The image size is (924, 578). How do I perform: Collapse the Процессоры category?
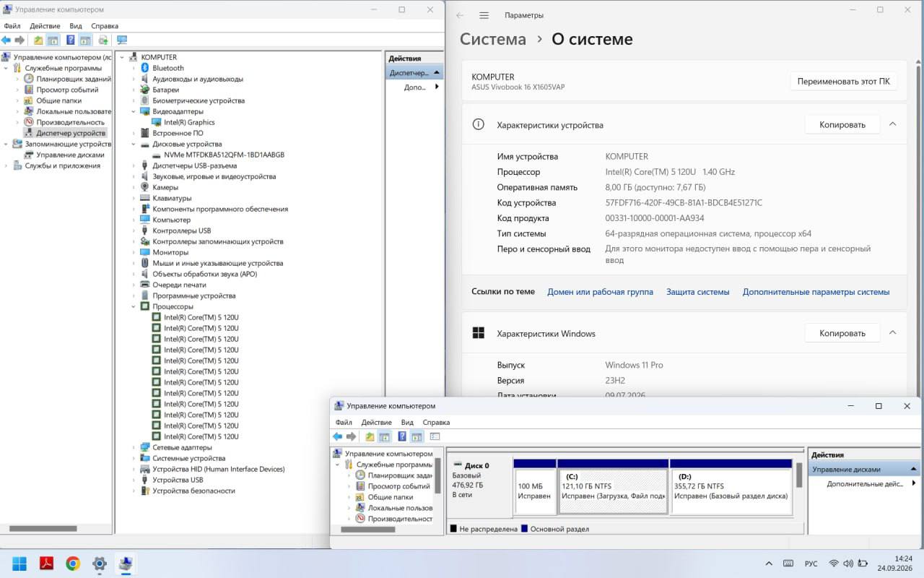pyautogui.click(x=134, y=306)
